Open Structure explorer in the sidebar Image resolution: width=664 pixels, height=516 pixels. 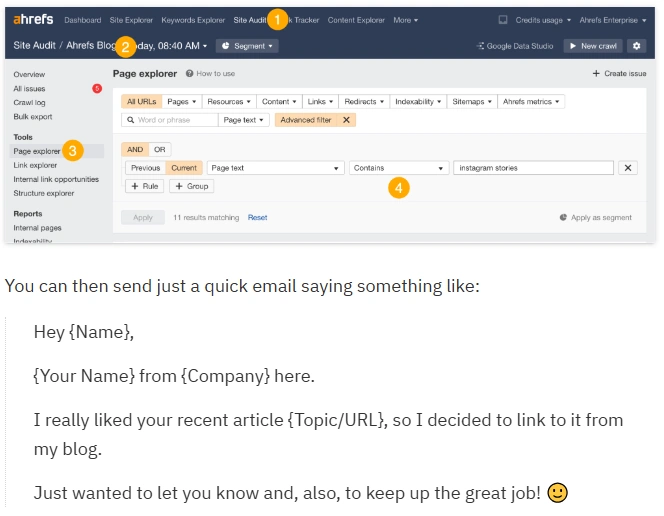pyautogui.click(x=44, y=193)
